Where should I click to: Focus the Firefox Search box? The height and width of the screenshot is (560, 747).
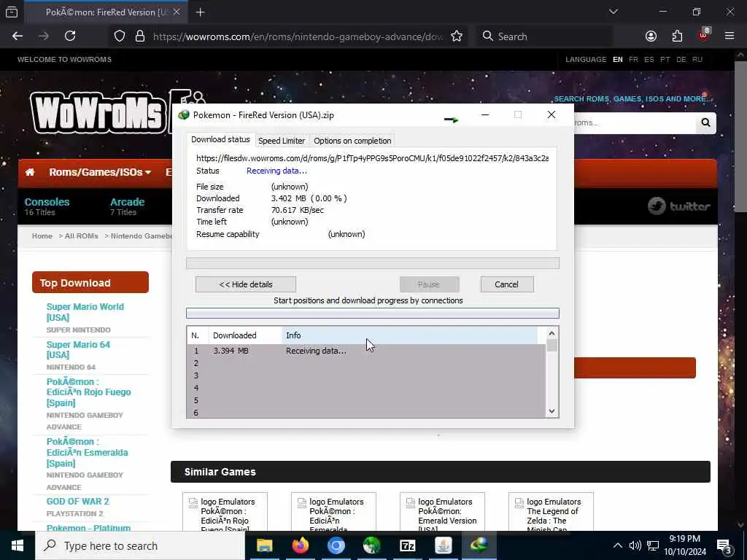coord(543,36)
